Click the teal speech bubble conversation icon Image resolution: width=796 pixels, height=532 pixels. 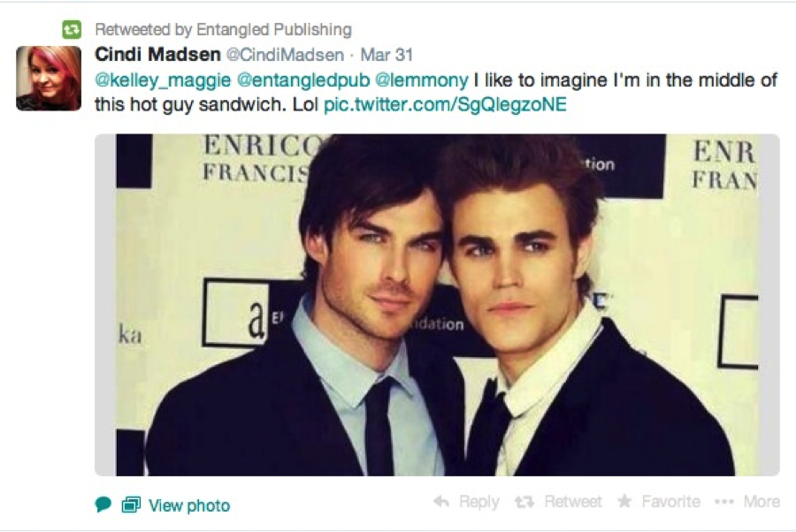pyautogui.click(x=103, y=505)
